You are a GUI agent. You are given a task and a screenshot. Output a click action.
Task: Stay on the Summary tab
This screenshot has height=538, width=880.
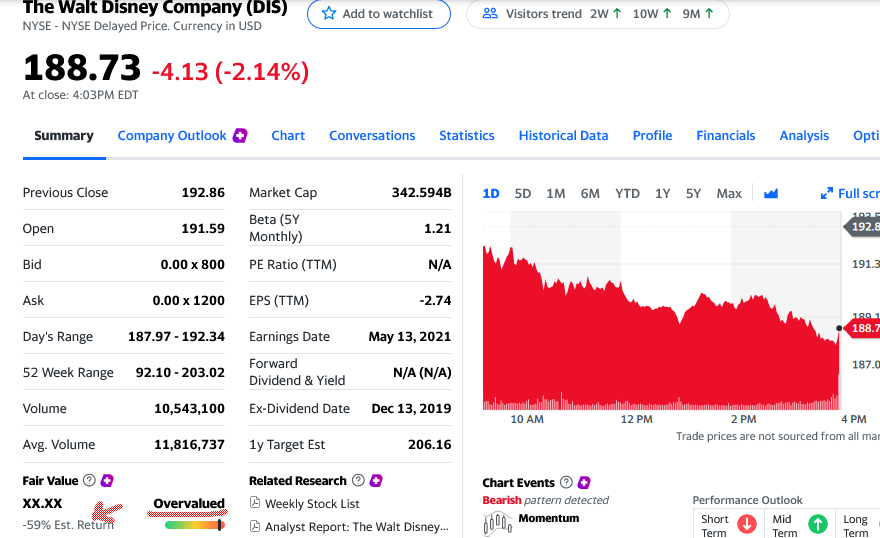(64, 136)
